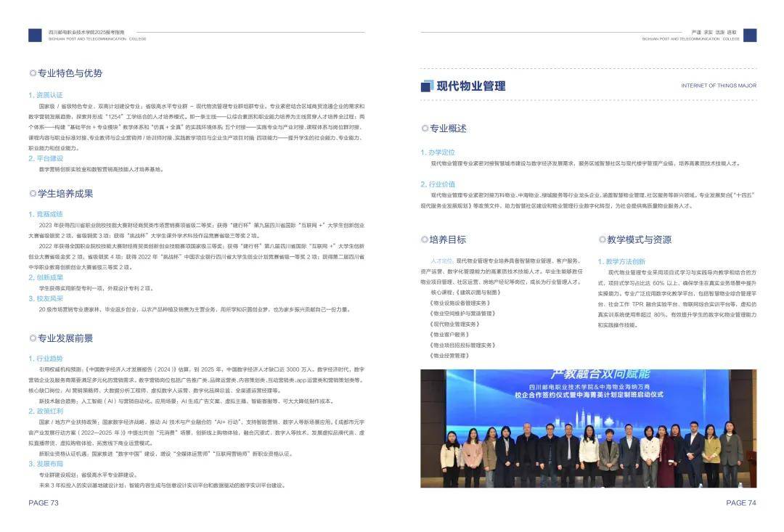Viewport: 784px width, 532px height.
Task: Click the circle bullet before 专业特色与优势
Action: click(33, 73)
